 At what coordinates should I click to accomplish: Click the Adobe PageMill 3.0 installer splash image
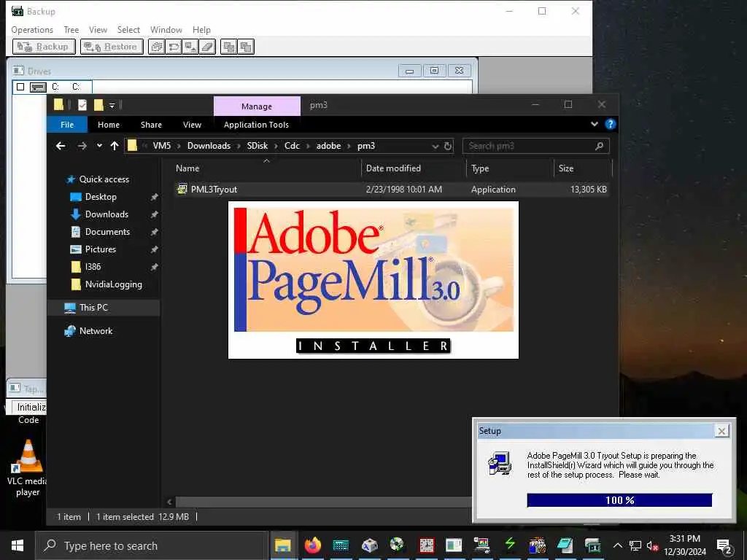coord(373,280)
